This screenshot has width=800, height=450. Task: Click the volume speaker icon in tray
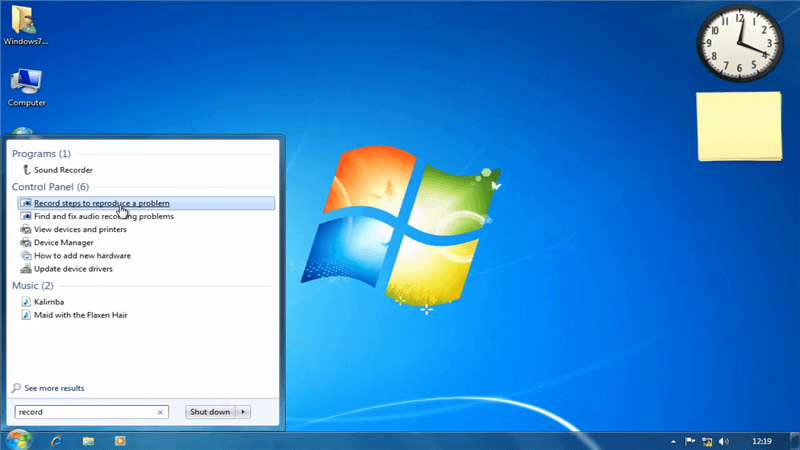(723, 440)
